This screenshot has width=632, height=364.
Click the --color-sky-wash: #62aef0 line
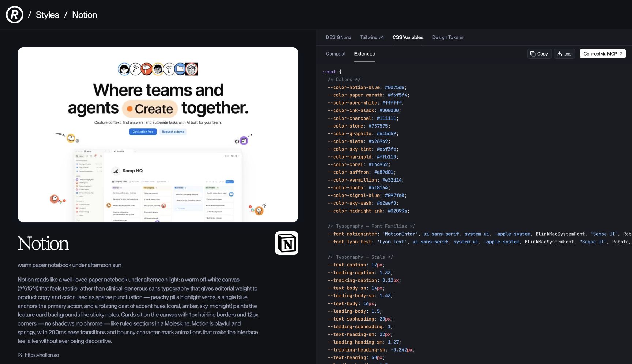(363, 203)
